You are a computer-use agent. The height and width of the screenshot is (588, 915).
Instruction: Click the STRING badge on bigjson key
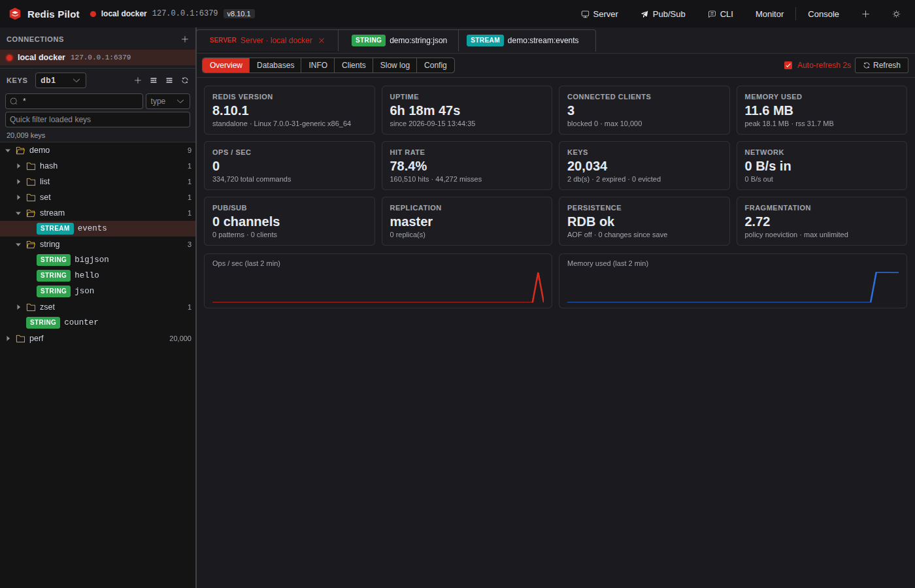click(x=54, y=260)
